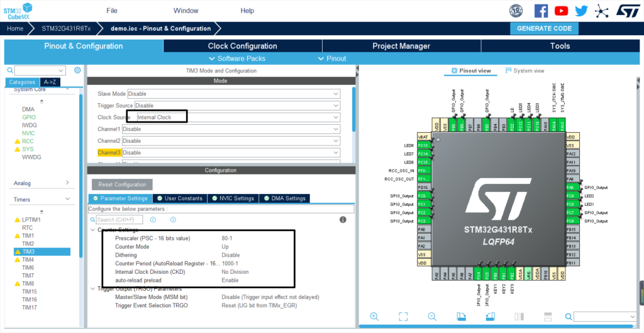This screenshot has width=644, height=333.
Task: Switch peripheral list to A->Z sorting
Action: point(50,82)
